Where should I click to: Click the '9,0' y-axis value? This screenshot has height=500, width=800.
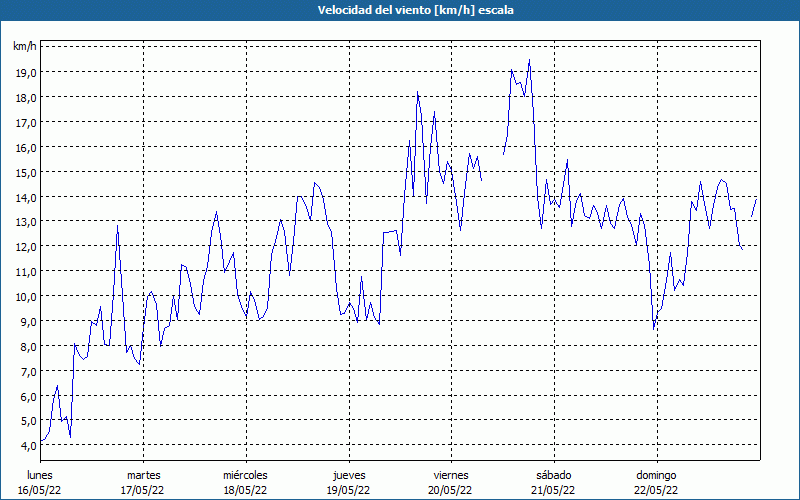[28, 322]
